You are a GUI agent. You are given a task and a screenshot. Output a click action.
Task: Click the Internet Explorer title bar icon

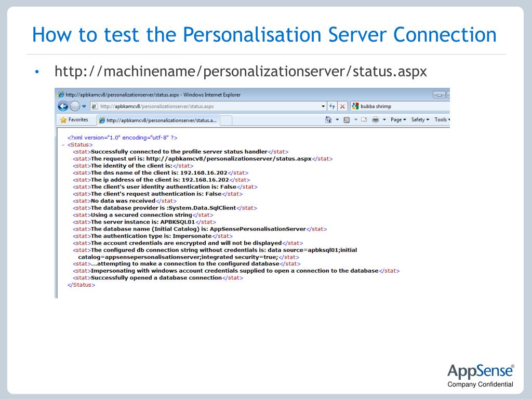tap(61, 95)
